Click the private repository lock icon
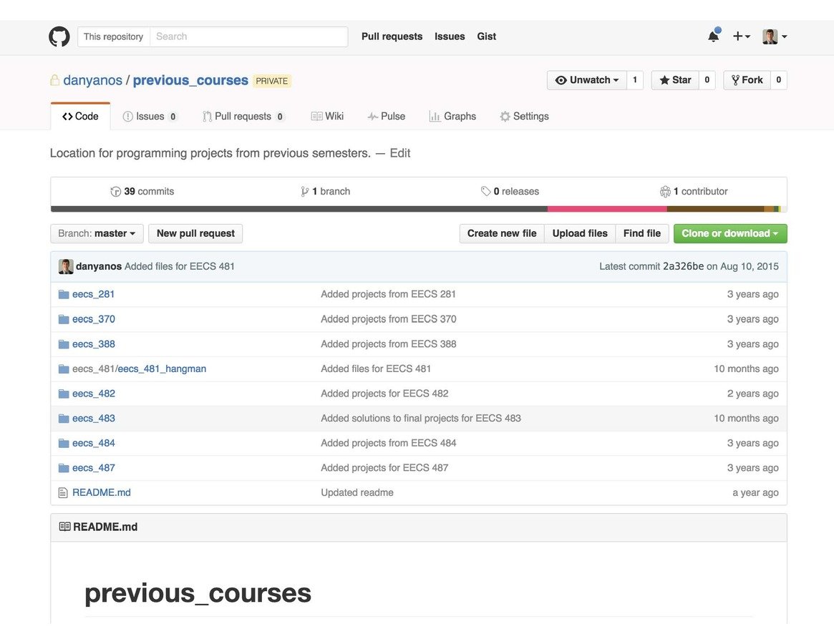 pos(54,79)
